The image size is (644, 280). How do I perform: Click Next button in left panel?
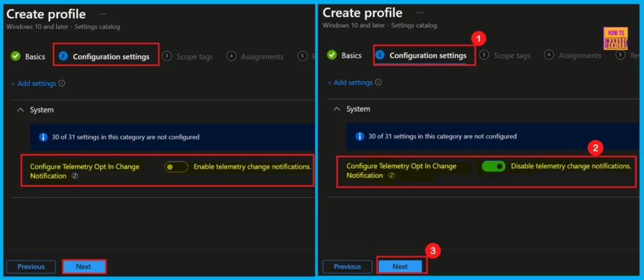(x=84, y=266)
